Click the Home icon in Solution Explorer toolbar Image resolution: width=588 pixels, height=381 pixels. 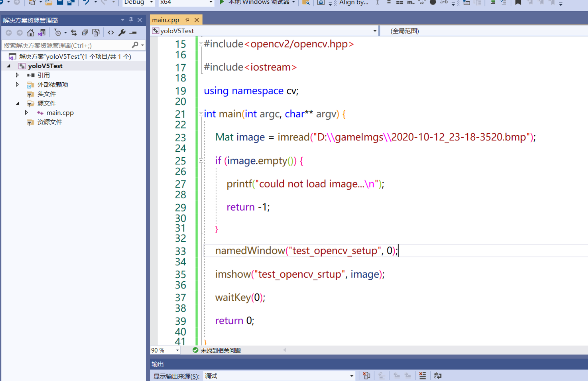pyautogui.click(x=31, y=33)
